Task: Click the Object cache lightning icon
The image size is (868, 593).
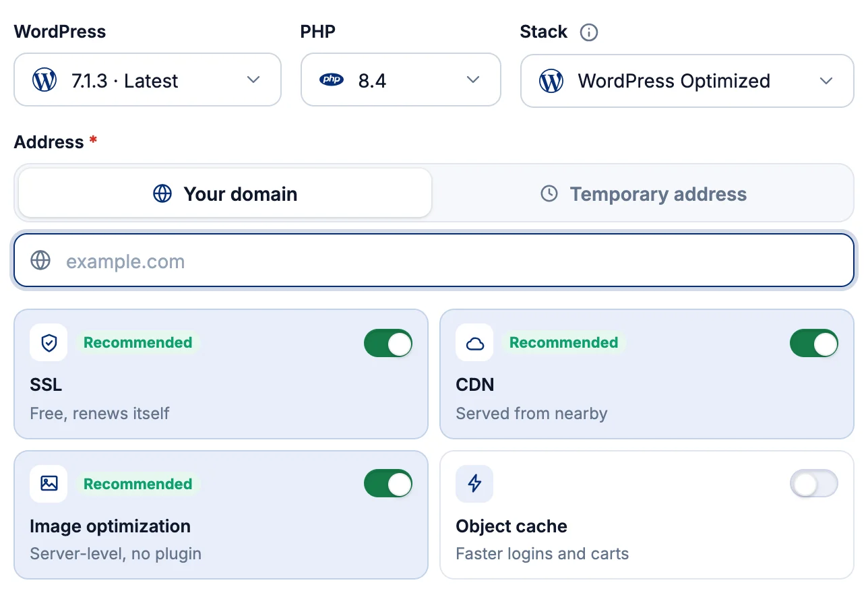Action: coord(474,483)
